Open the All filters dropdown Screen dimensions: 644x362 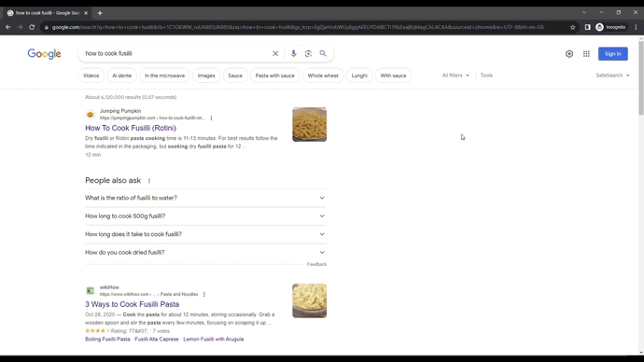(455, 76)
